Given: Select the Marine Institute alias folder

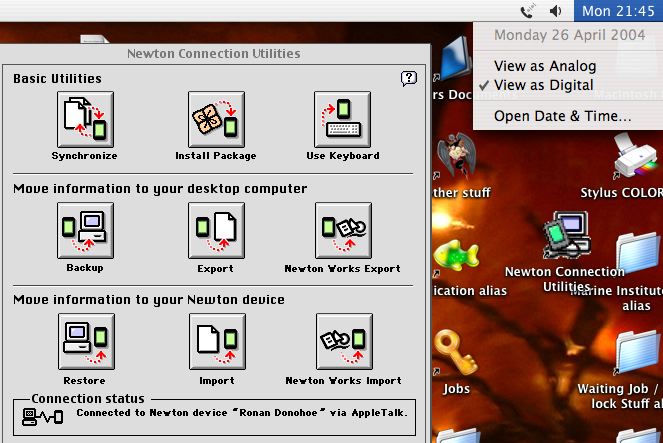Looking at the screenshot, I should tap(638, 254).
